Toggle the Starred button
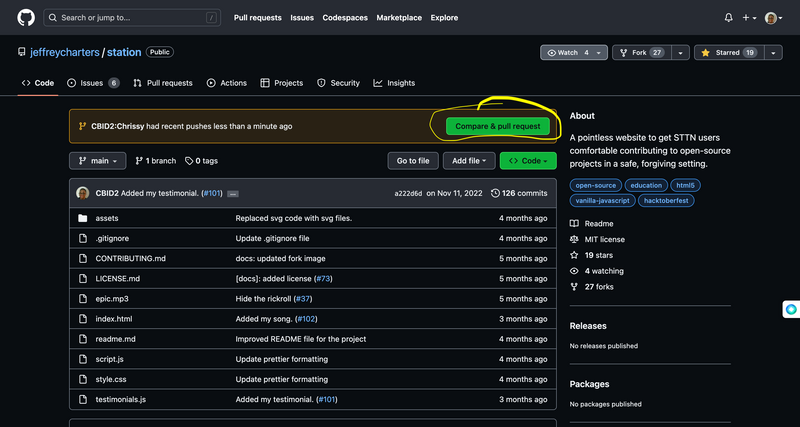Screen dimensions: 800x427 click(x=729, y=53)
